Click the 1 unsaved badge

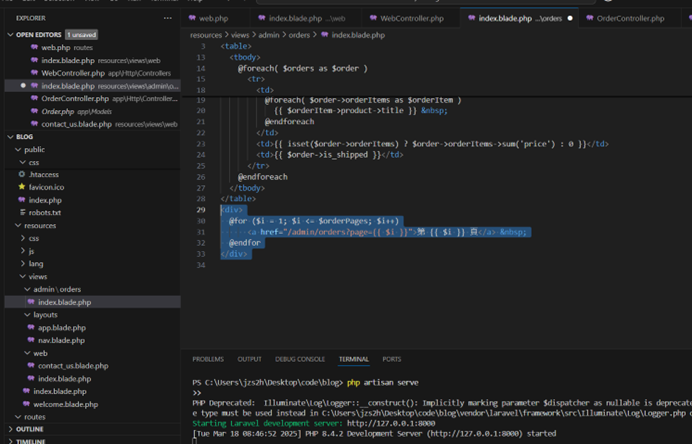tap(82, 34)
